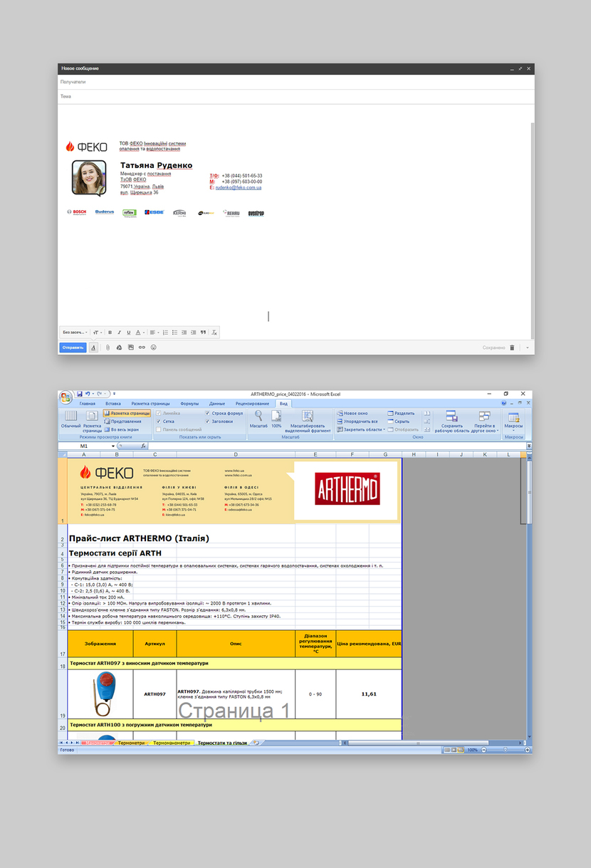
Task: Open the Name Box dropdown showing M1
Action: [x=113, y=446]
